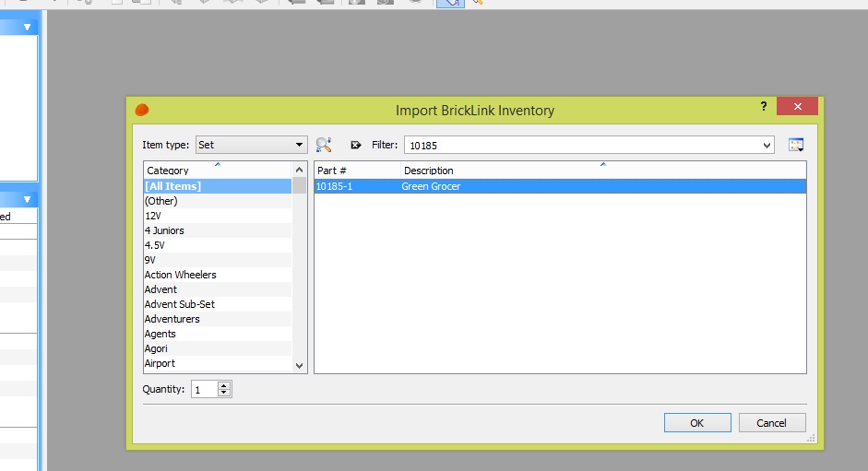
Task: Clear the filter using the arrow-x icon
Action: [x=356, y=145]
